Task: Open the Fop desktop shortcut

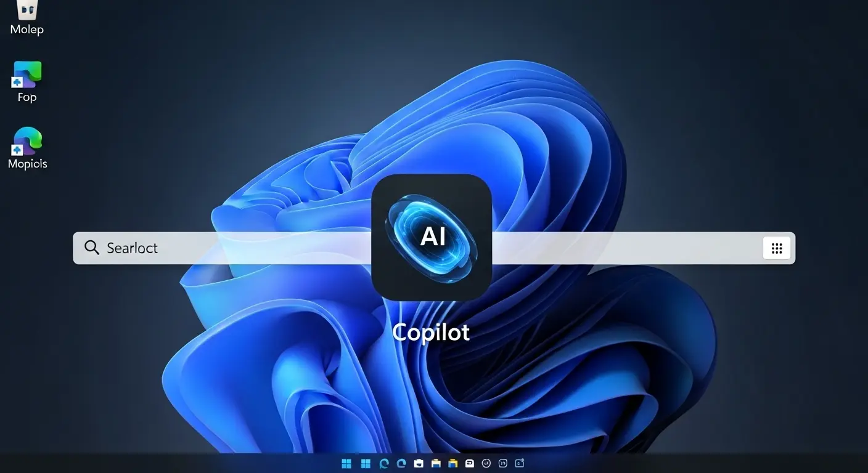Action: pos(27,81)
